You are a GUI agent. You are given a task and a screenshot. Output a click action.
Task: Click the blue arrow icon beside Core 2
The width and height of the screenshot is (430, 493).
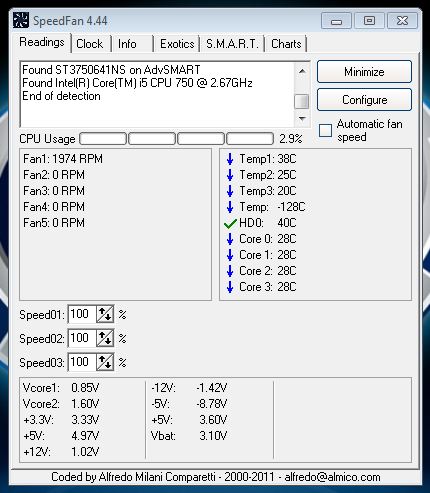[230, 271]
